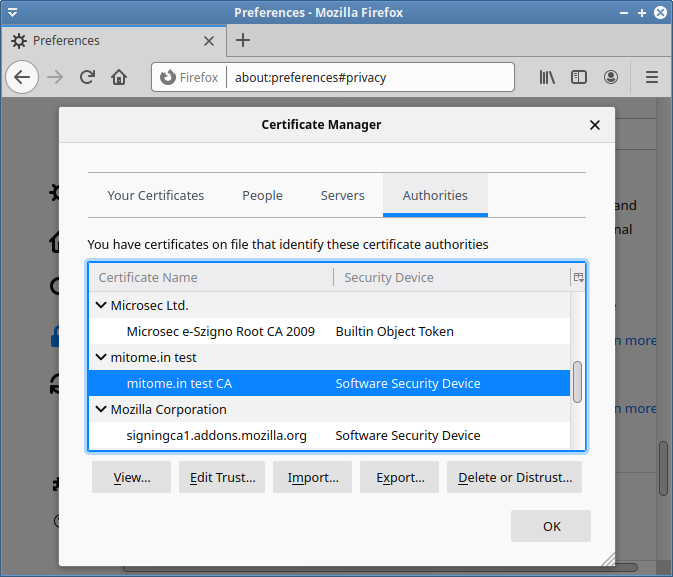Click Delete or Distrust... button
The height and width of the screenshot is (577, 673).
pyautogui.click(x=515, y=477)
